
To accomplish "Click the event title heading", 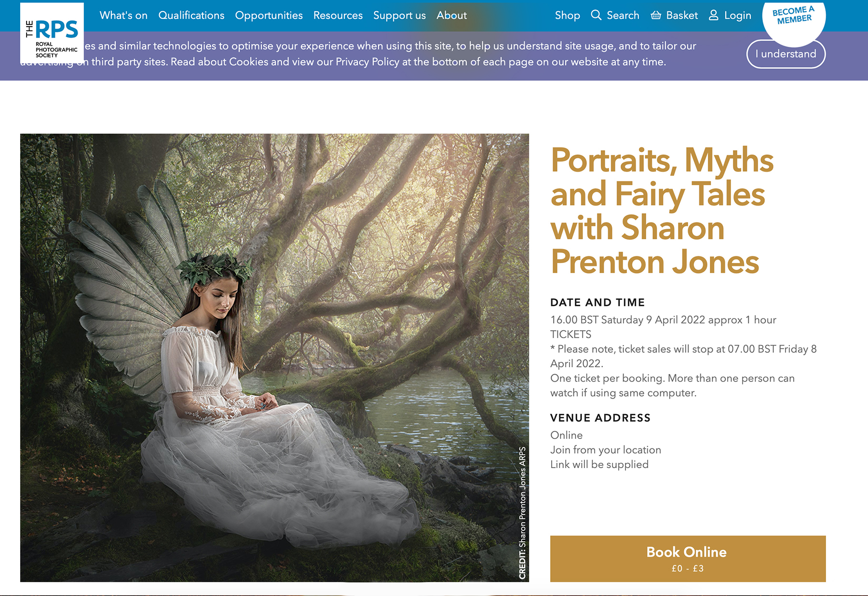I will 662,211.
